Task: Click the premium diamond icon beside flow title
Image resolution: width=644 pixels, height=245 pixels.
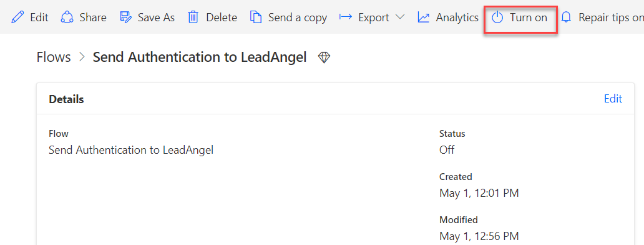Action: pos(324,58)
